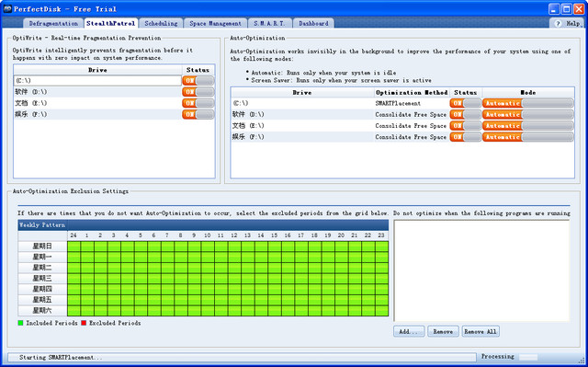
Task: Toggle OptiWrite status for drive E:\
Action: pos(198,103)
